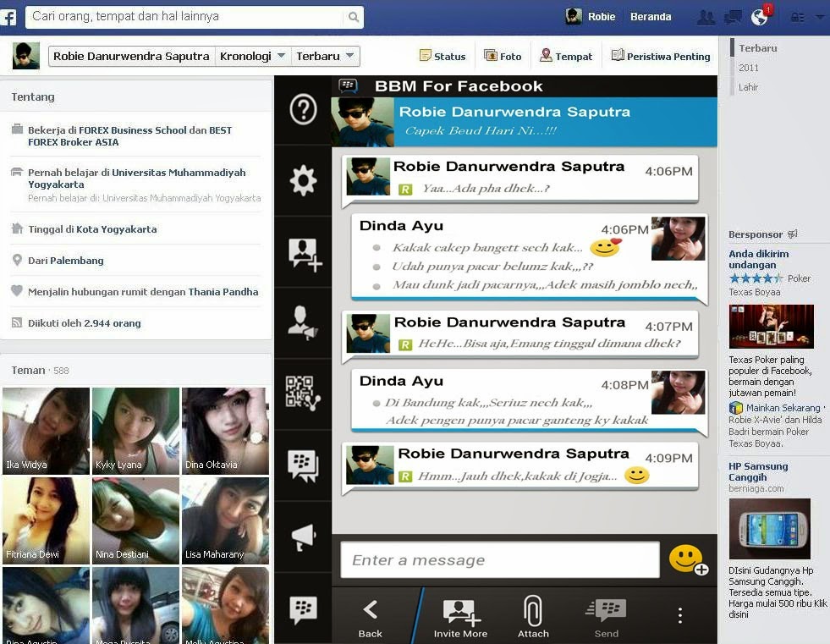
Task: Open the broadcast profile icon in BBM sidebar
Action: (303, 321)
